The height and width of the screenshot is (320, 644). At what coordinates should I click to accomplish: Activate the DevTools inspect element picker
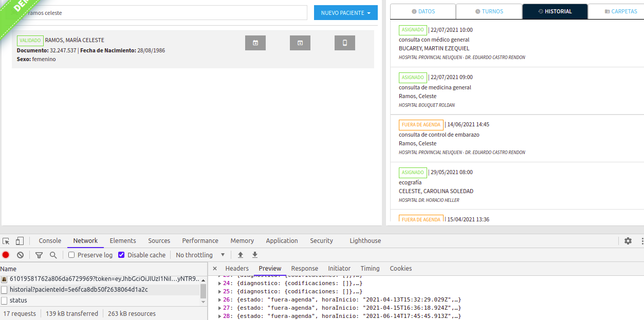coord(6,241)
